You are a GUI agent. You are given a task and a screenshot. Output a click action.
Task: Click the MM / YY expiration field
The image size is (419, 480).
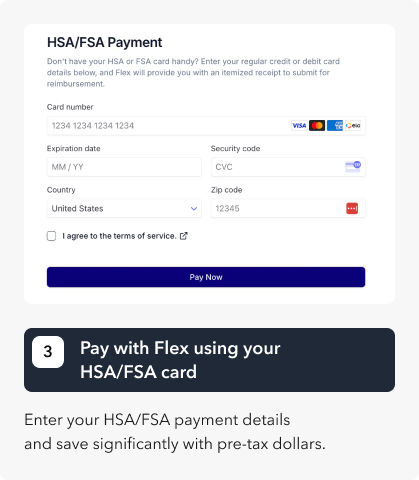coord(124,167)
